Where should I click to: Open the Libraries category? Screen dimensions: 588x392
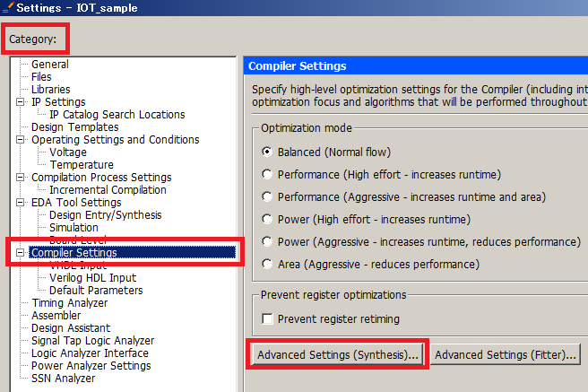coord(50,90)
